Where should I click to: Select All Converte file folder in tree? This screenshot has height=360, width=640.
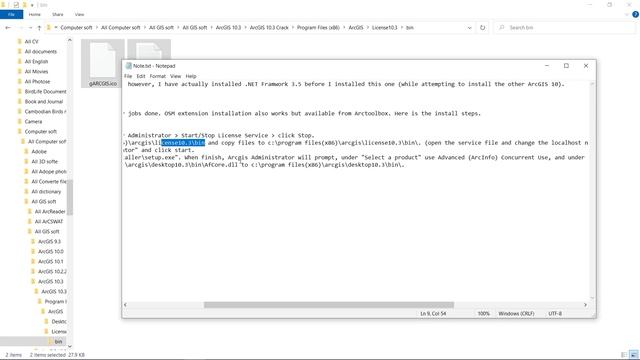[x=49, y=182]
